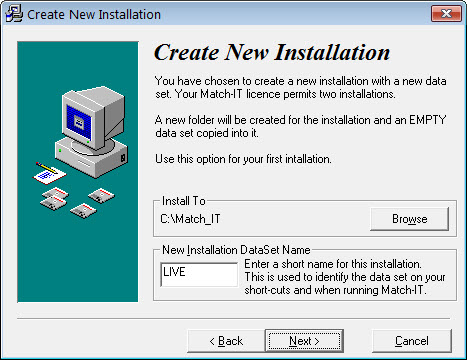This screenshot has width=467, height=360.
Task: Click the Browse button for install folder
Action: coord(409,219)
